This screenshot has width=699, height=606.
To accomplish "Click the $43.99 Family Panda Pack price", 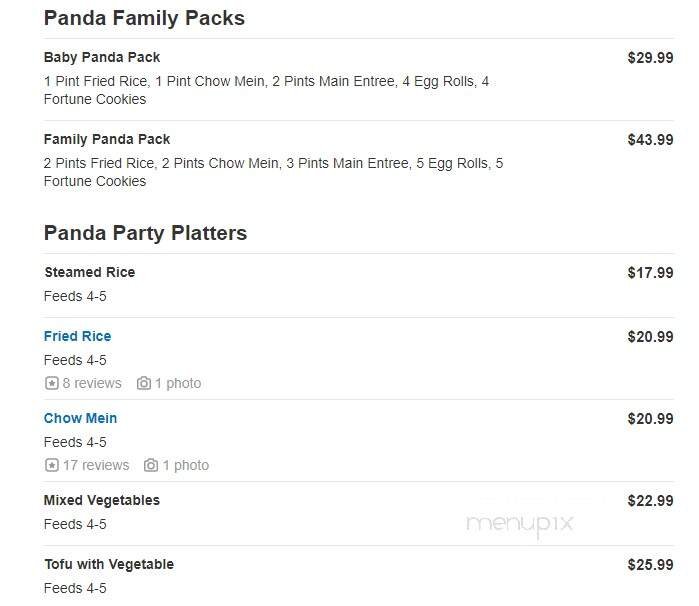I will pyautogui.click(x=650, y=140).
